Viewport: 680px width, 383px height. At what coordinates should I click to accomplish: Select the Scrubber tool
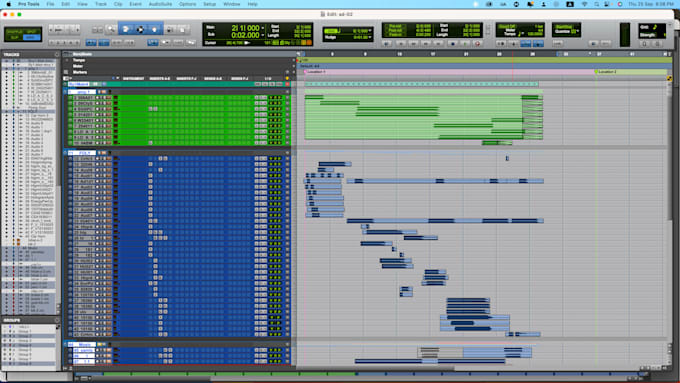point(170,29)
